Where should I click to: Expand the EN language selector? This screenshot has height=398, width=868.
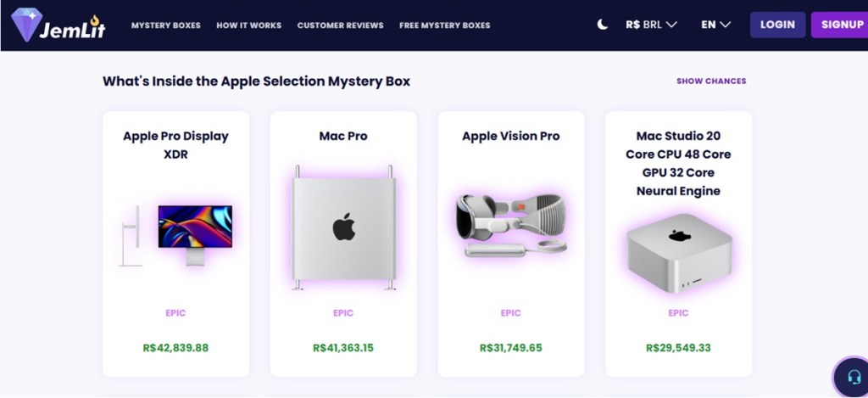click(715, 25)
